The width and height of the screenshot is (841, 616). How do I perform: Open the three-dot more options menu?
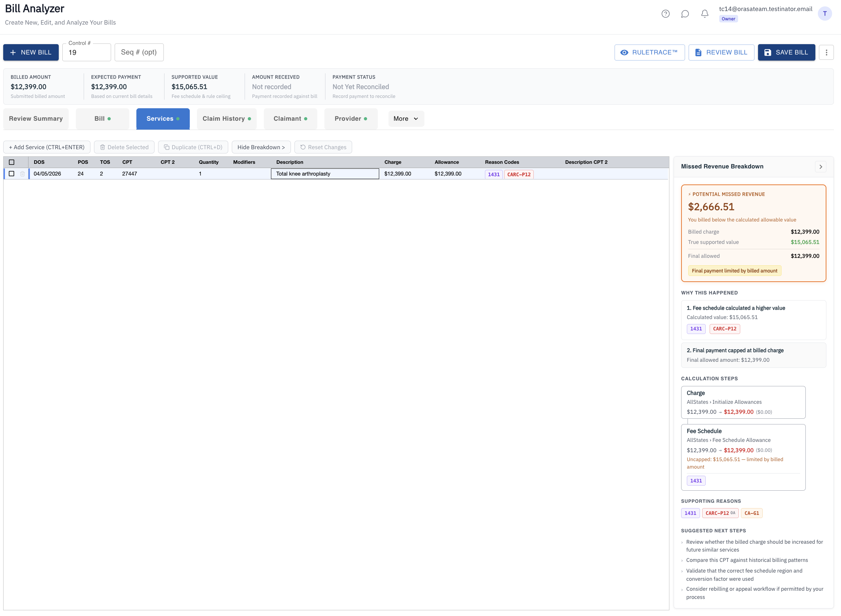point(826,52)
